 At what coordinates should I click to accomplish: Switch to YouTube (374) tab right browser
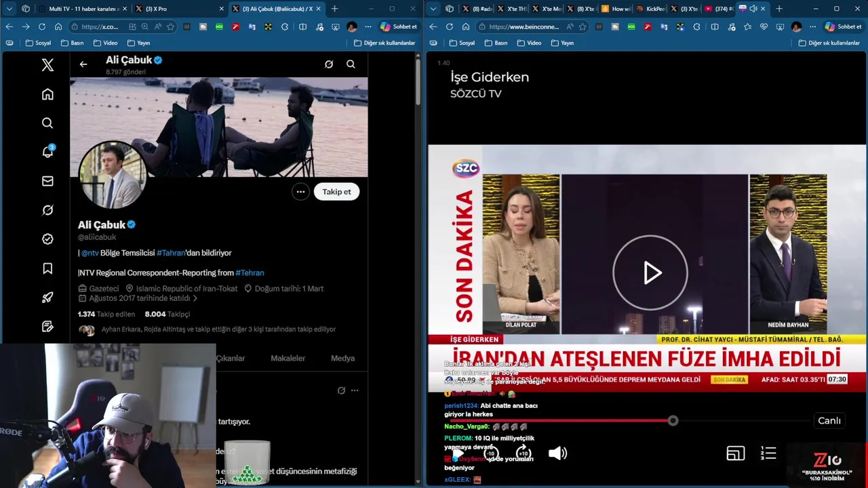719,9
